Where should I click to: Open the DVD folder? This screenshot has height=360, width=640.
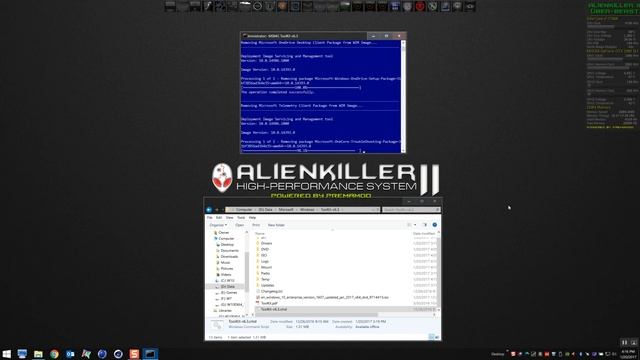point(264,249)
